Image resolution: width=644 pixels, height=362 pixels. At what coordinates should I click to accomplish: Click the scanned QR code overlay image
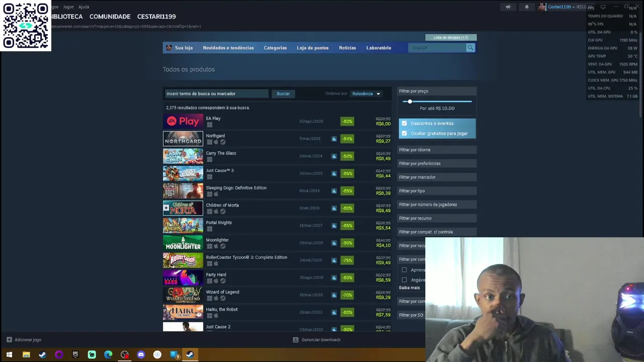(26, 26)
